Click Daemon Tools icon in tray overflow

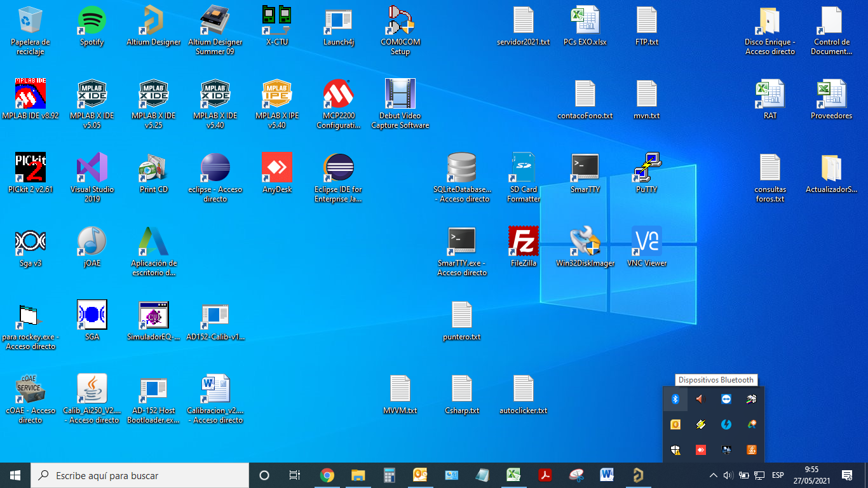(x=726, y=424)
